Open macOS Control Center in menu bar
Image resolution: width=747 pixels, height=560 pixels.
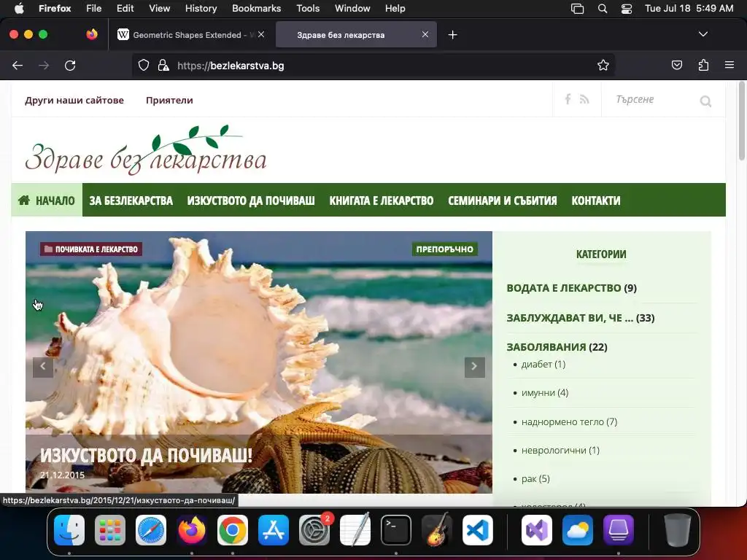coord(627,9)
